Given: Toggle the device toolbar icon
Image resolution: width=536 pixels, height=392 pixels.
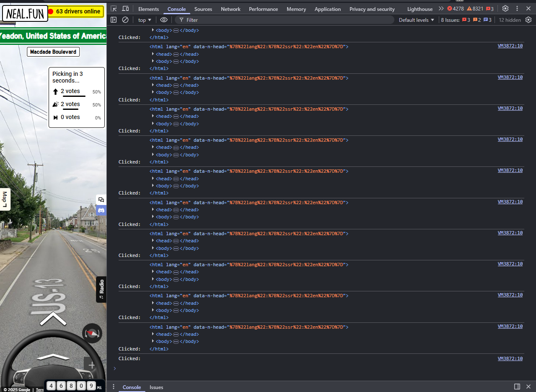Looking at the screenshot, I should click(125, 9).
